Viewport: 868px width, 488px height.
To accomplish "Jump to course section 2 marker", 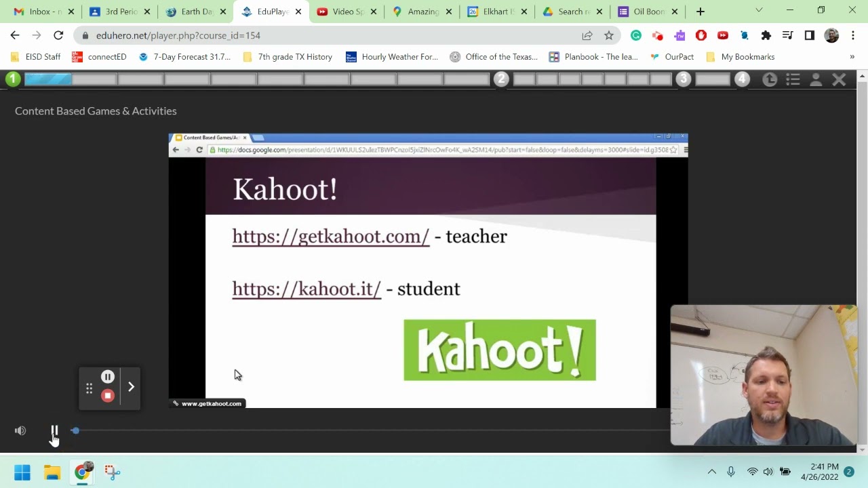I will pos(501,79).
